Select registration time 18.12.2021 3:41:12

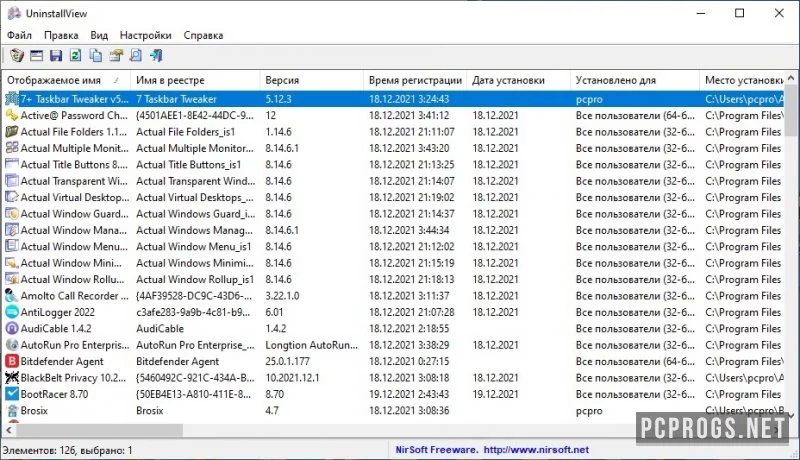click(x=409, y=115)
